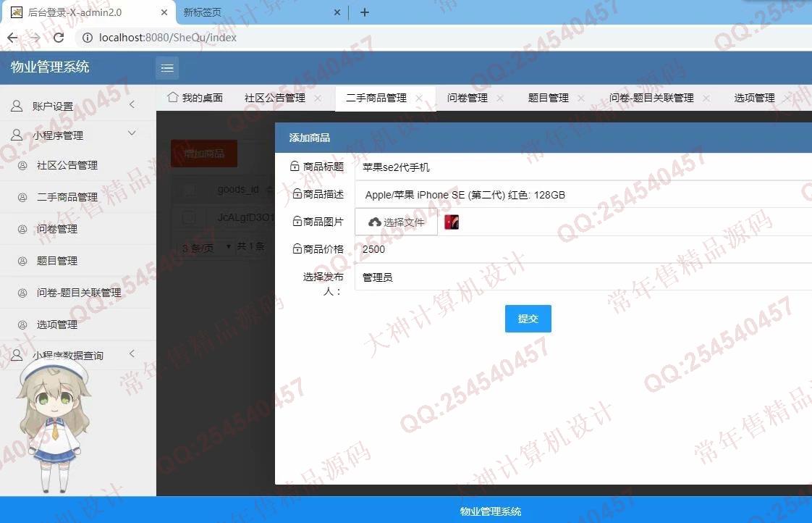Screen dimensions: 812x523
Task: Close the 社区公告管理 page tab
Action: (x=318, y=98)
